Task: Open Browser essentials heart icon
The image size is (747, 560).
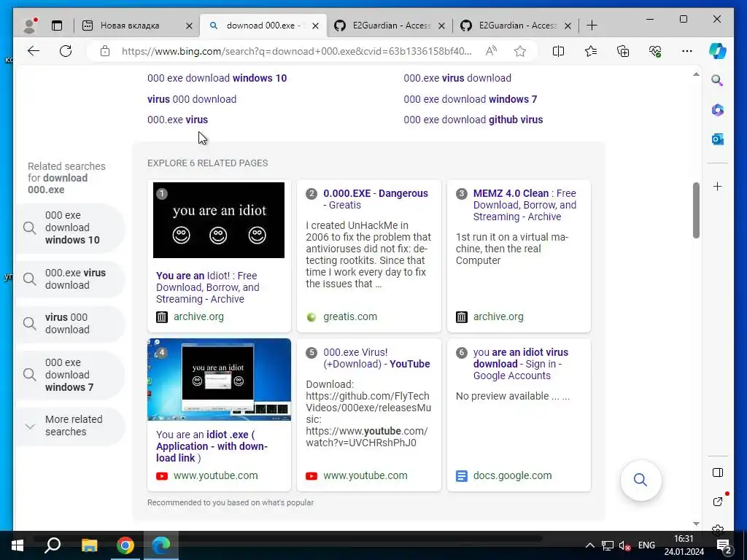Action: coord(655,51)
